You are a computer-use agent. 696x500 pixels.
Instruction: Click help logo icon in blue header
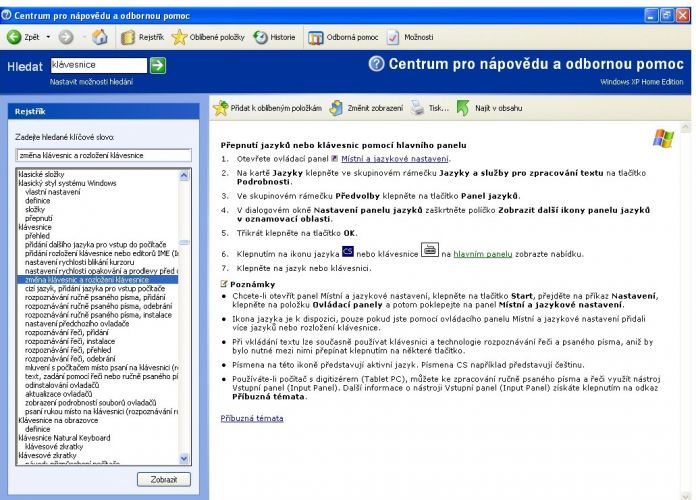376,64
